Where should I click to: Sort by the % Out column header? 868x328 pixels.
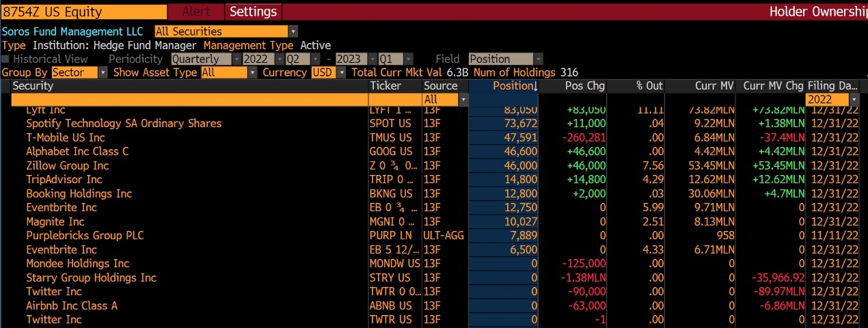[x=636, y=86]
